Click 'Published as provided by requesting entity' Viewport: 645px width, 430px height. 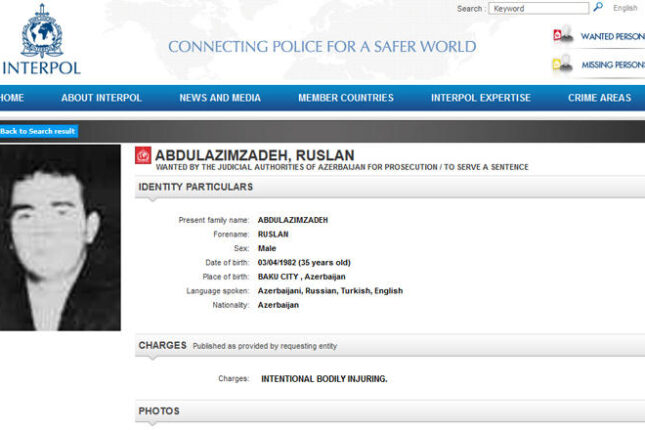[x=265, y=346]
